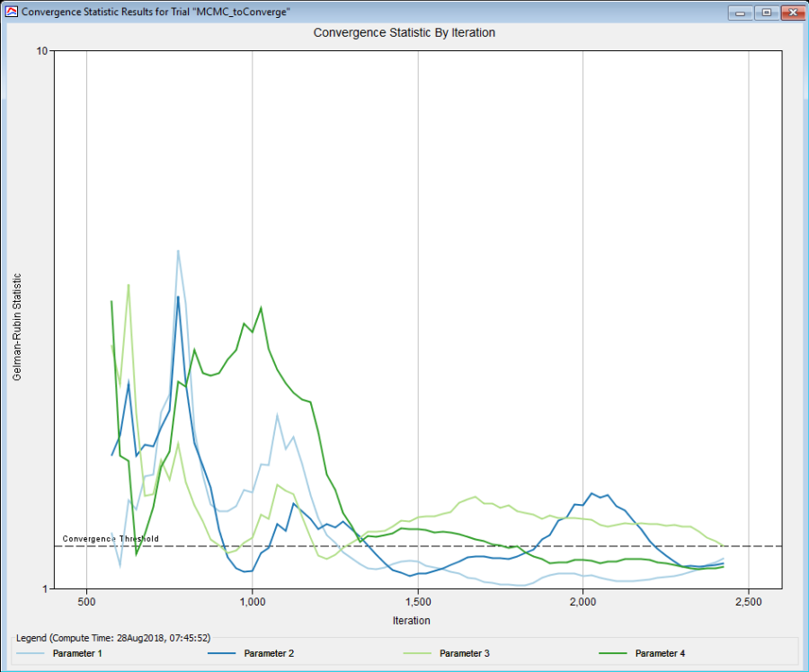Click the Legend Compute Time header text
This screenshot has width=809, height=672.
(113, 637)
